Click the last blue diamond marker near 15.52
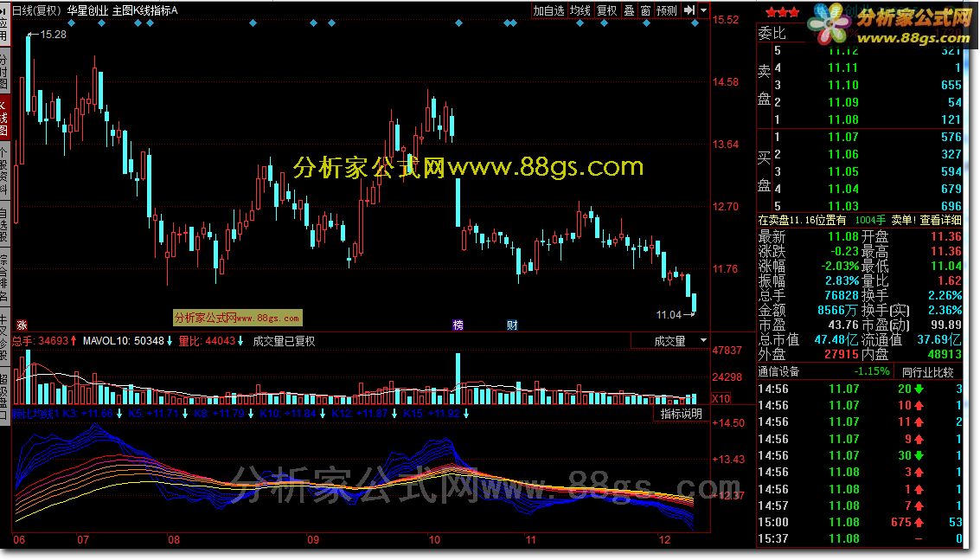Image resolution: width=980 pixels, height=560 pixels. point(695,23)
